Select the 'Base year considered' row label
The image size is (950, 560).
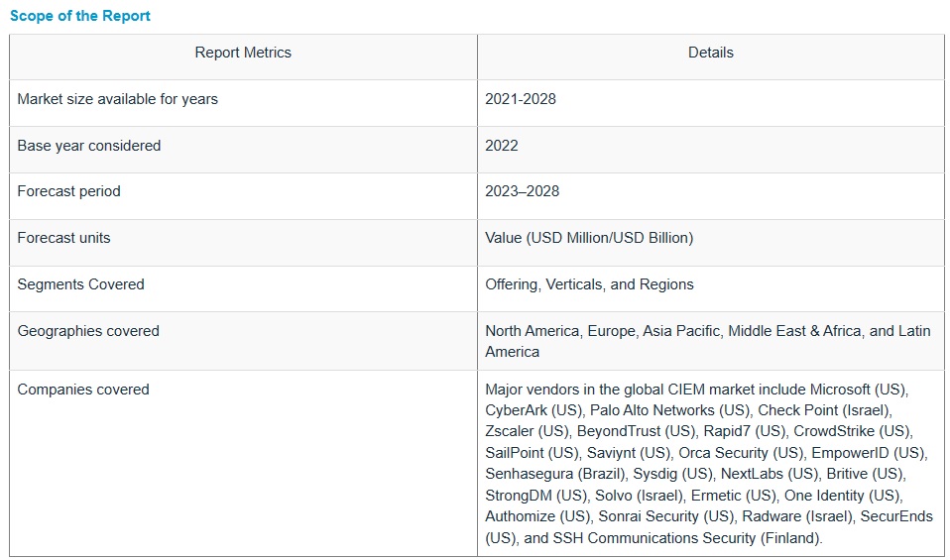(x=88, y=146)
